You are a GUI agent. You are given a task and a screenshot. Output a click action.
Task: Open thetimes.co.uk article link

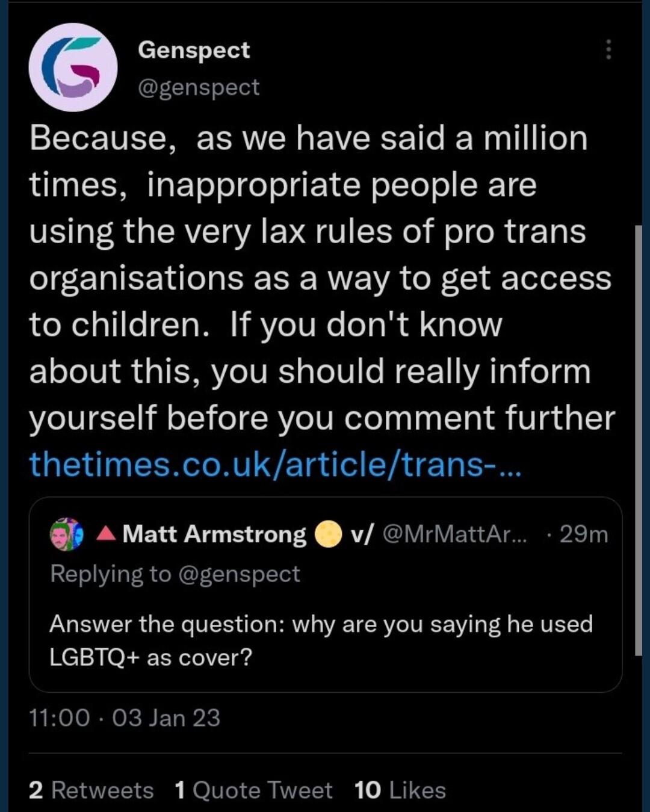coord(275,465)
